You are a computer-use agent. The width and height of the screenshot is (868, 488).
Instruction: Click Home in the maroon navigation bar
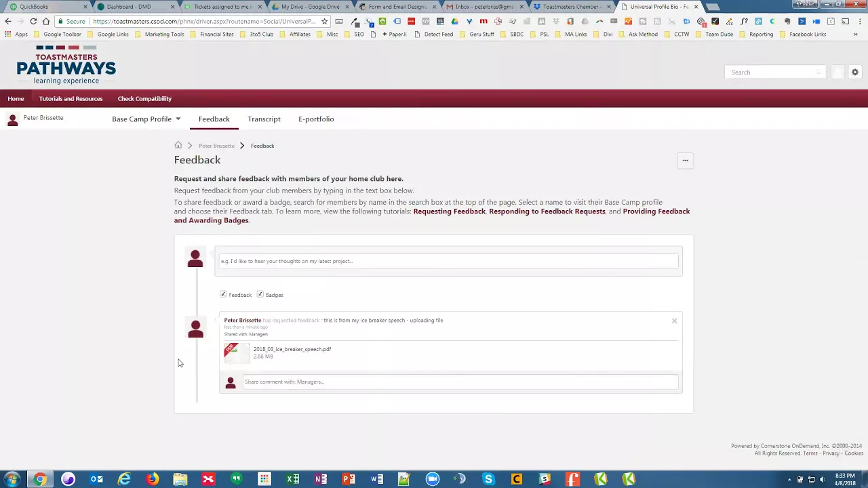[16, 99]
